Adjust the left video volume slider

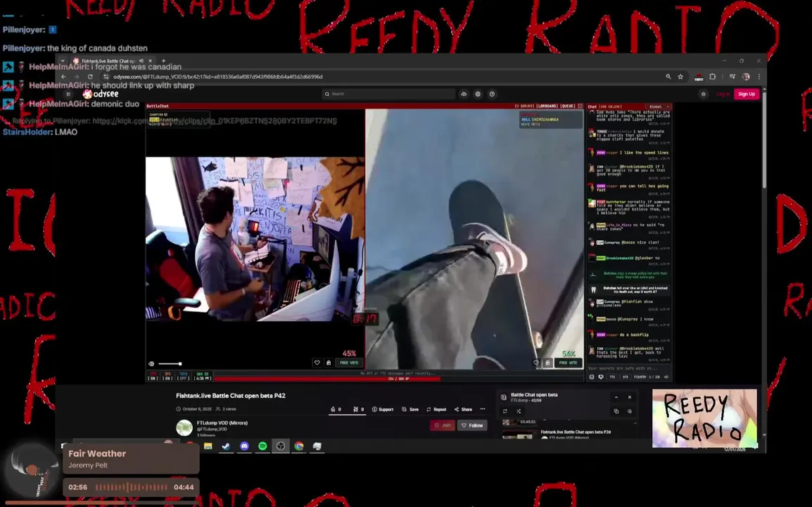click(170, 364)
